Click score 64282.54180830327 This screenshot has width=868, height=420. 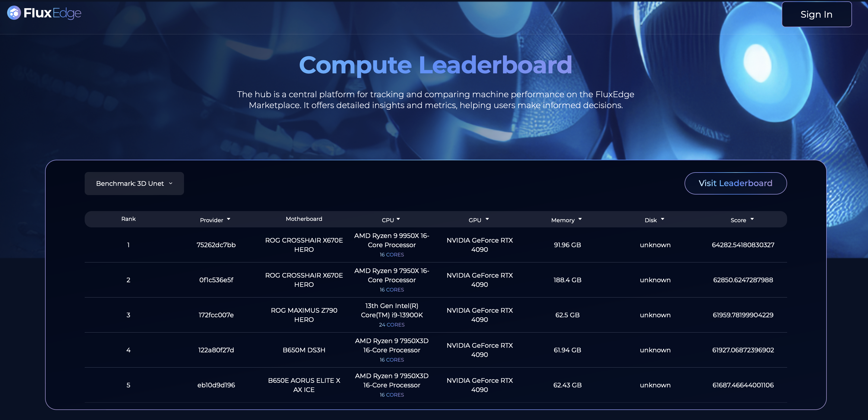point(743,245)
